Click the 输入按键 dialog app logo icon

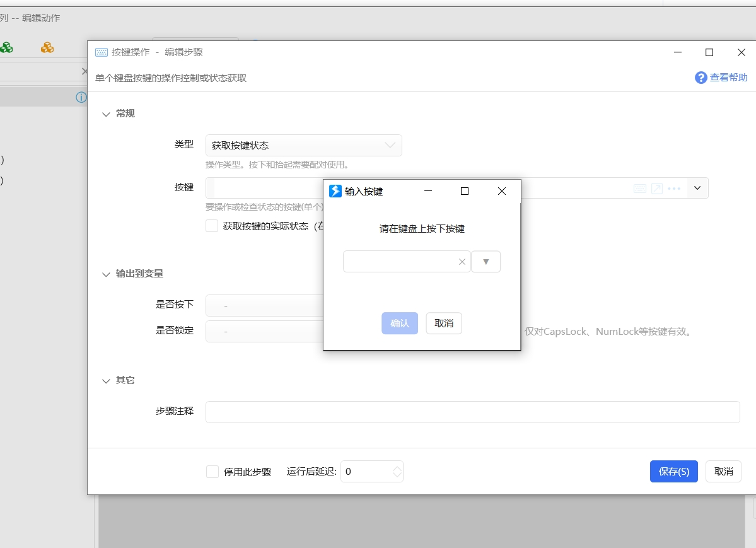335,191
